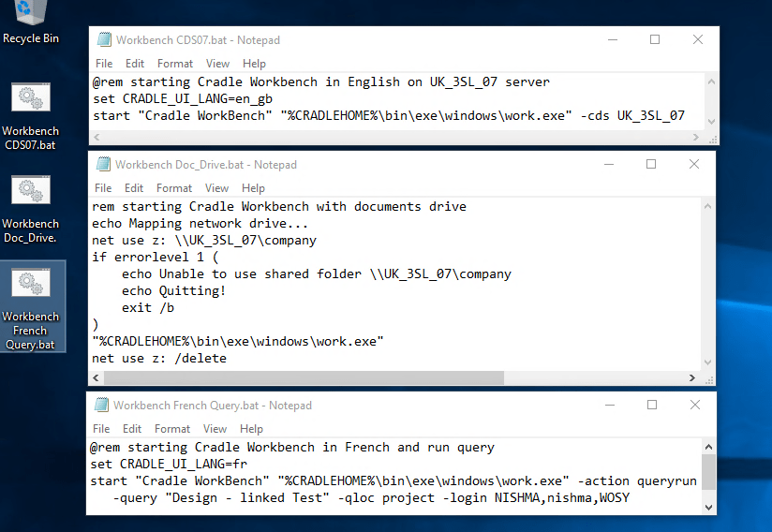Maximize the Workbench Doc_Drive.bat Notepad window
This screenshot has width=772, height=532.
651,164
